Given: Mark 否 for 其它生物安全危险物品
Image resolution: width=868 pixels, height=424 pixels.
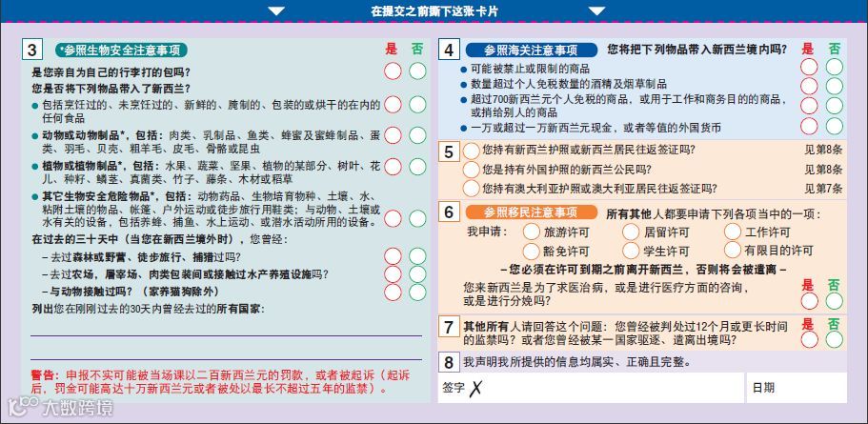Looking at the screenshot, I should coord(418,218).
